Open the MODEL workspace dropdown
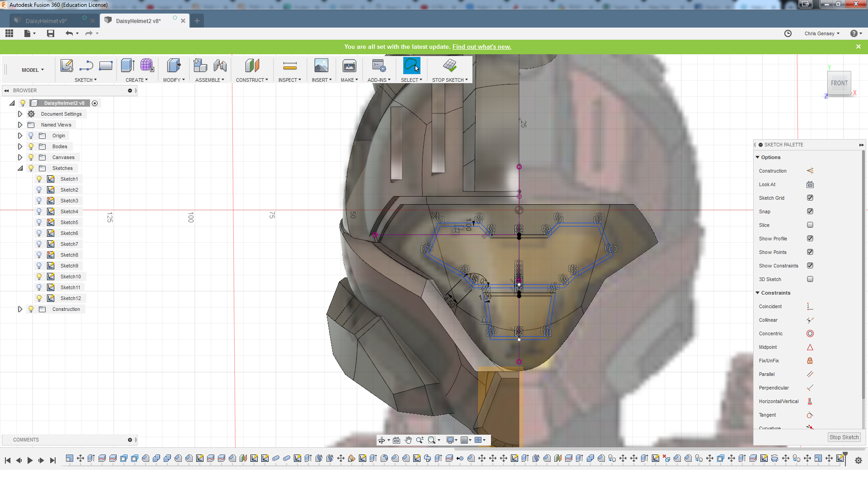868x488 pixels. (33, 70)
